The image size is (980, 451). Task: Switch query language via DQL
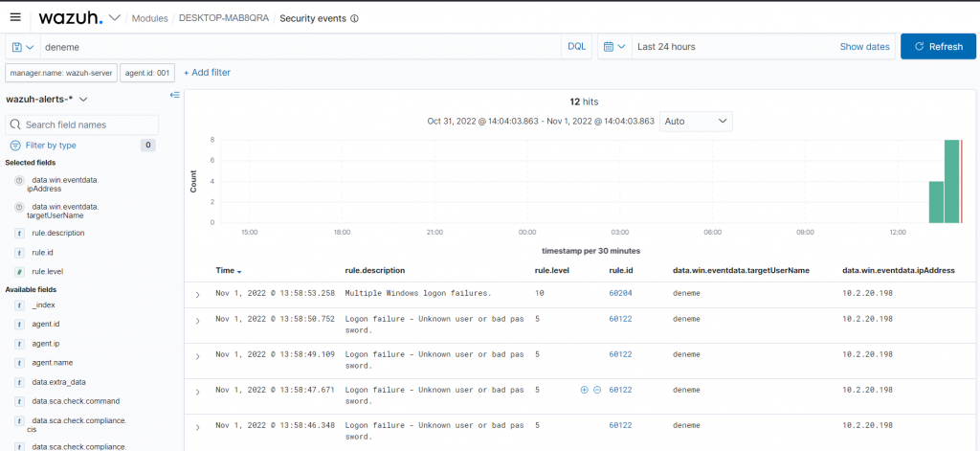pos(577,47)
